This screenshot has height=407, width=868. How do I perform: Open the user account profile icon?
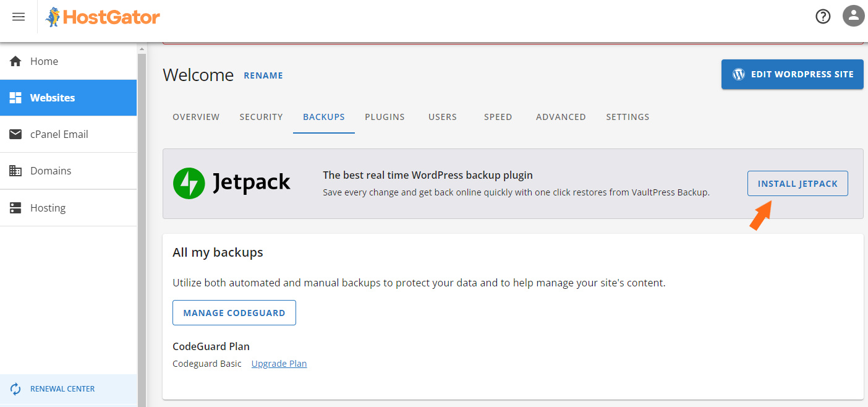(853, 16)
